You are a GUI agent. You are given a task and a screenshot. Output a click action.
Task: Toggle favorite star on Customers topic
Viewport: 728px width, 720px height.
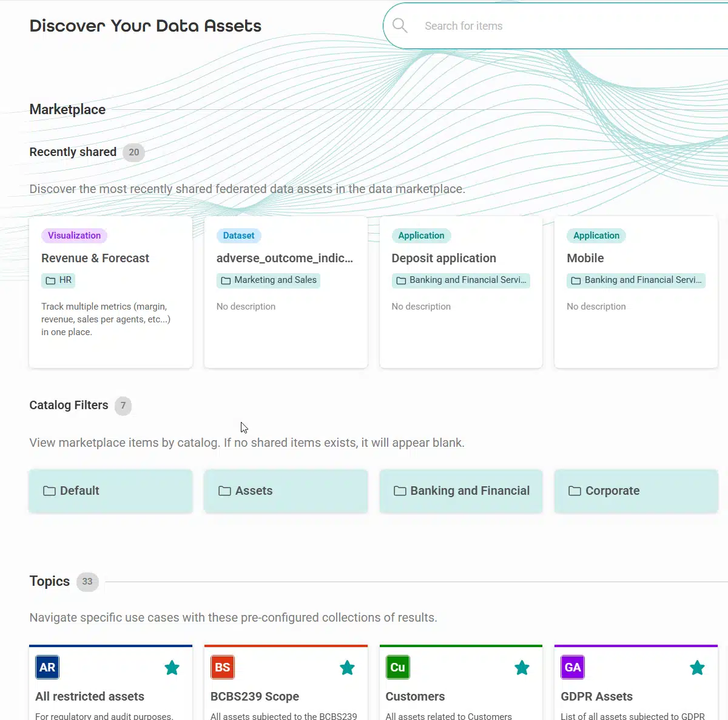(x=522, y=668)
